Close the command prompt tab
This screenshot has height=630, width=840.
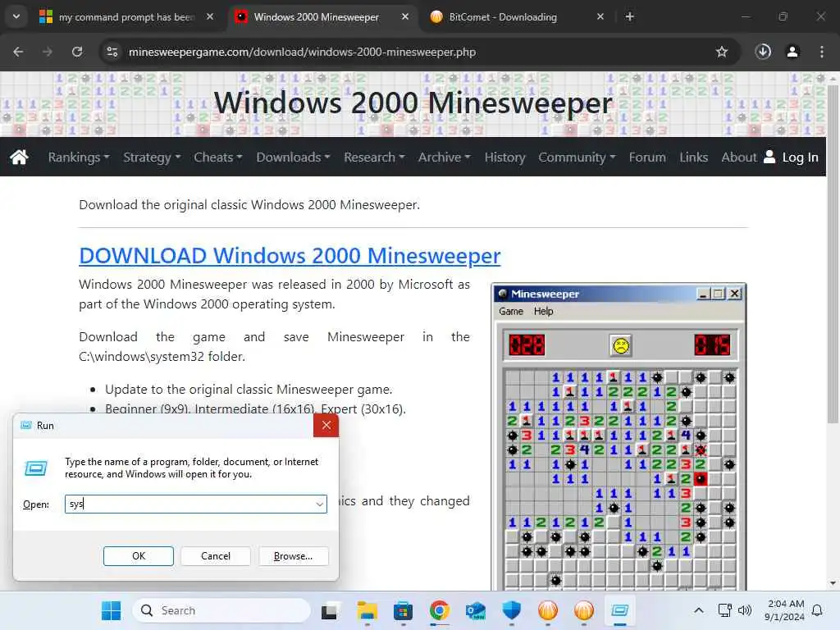(210, 16)
